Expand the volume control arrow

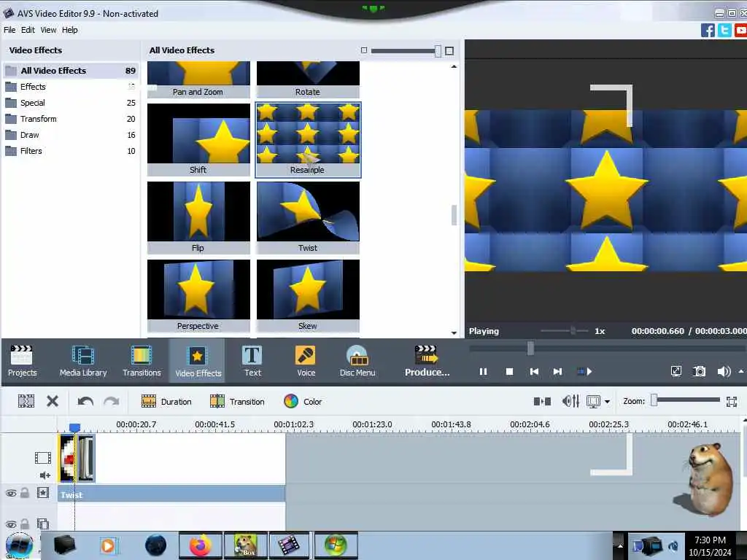(x=741, y=371)
